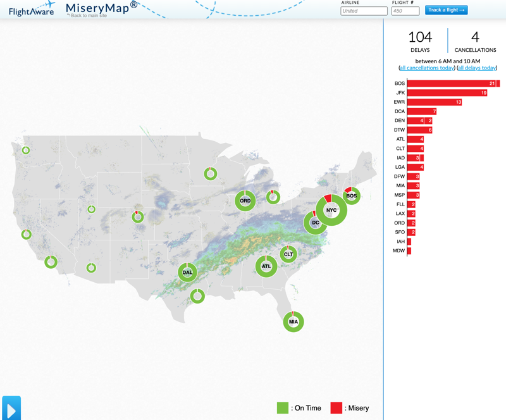
Task: Click the MIA donut marker in Florida
Action: (293, 321)
